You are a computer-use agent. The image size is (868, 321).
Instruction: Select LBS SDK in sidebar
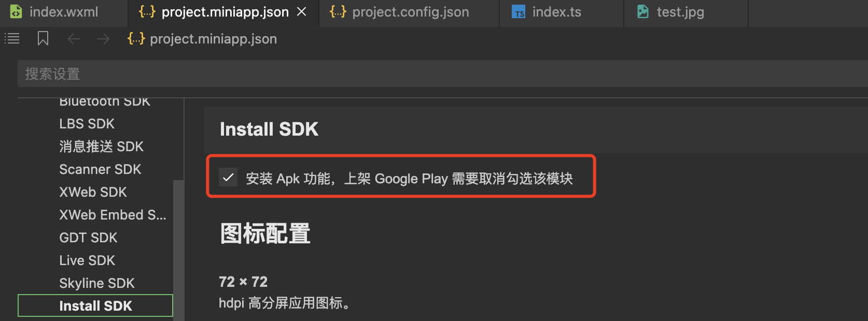[87, 124]
